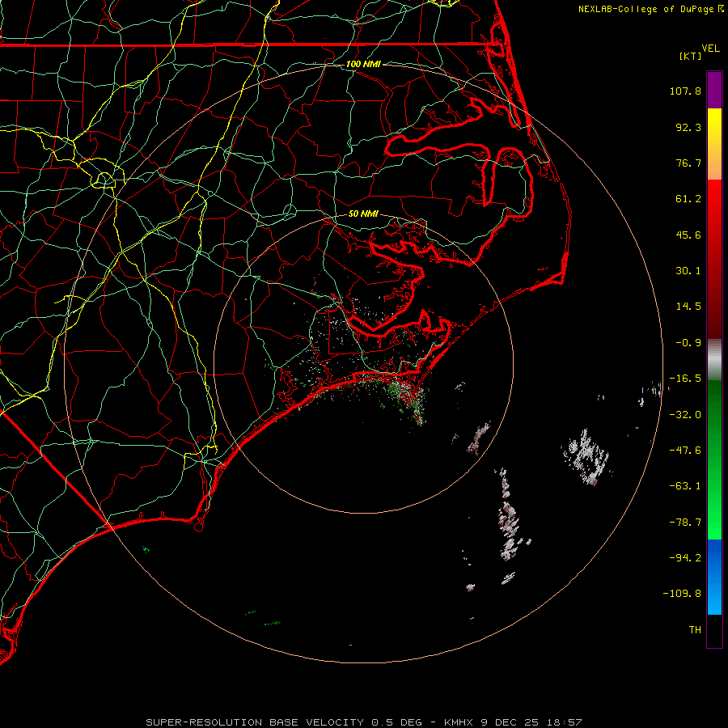Click the -47.6 legend value
The image size is (728, 728).
(x=685, y=451)
